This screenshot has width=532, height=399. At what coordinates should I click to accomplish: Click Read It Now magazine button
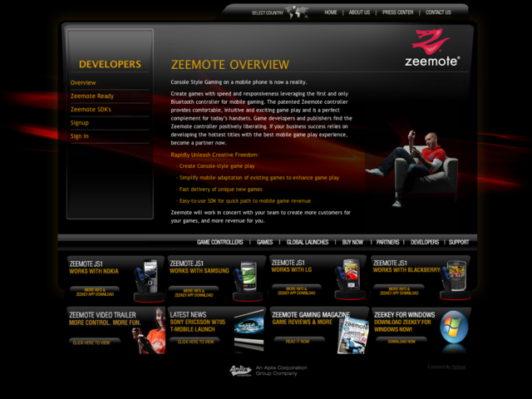299,341
